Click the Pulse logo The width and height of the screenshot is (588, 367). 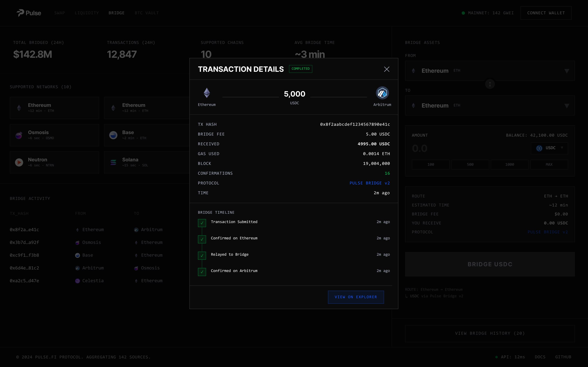coord(28,13)
